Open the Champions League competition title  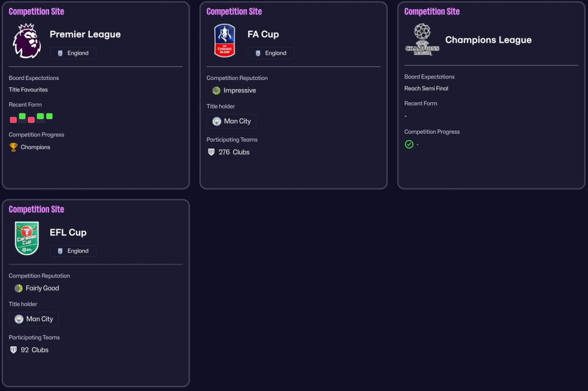coord(488,40)
